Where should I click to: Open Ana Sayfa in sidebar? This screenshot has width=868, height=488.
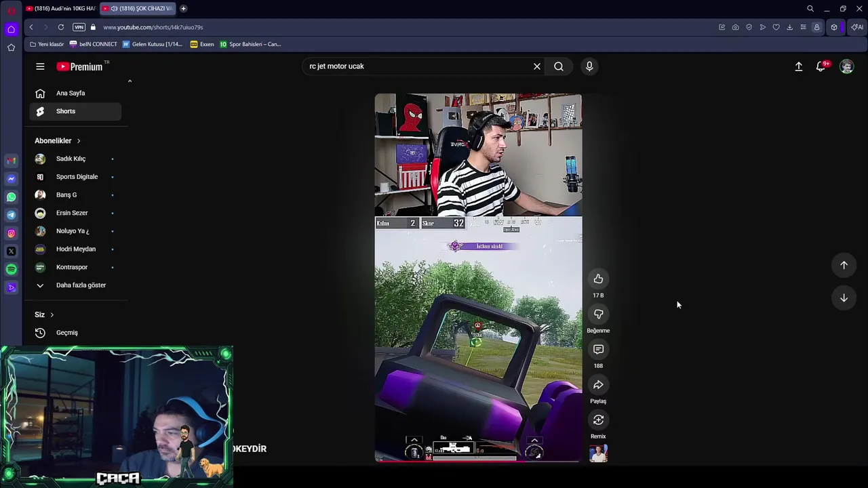point(75,93)
